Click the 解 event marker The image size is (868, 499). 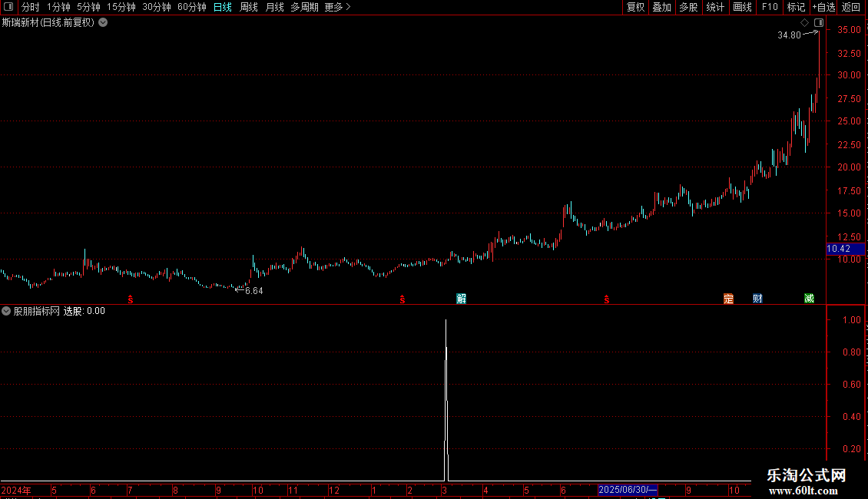pos(461,299)
